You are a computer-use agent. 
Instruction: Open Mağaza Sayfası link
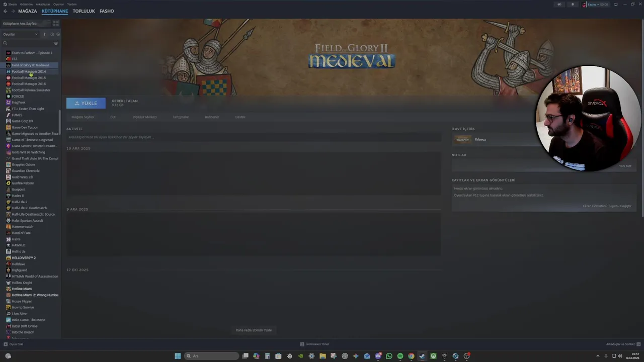pyautogui.click(x=83, y=117)
